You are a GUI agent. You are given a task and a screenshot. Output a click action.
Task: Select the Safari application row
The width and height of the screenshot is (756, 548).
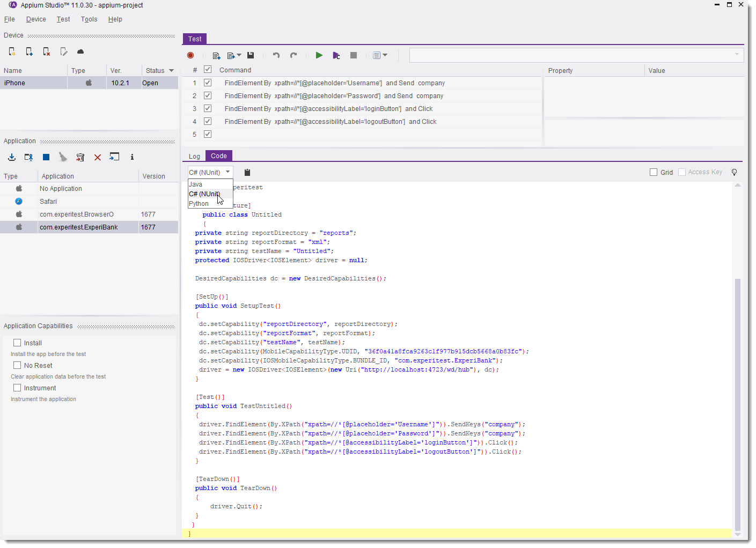coord(89,202)
